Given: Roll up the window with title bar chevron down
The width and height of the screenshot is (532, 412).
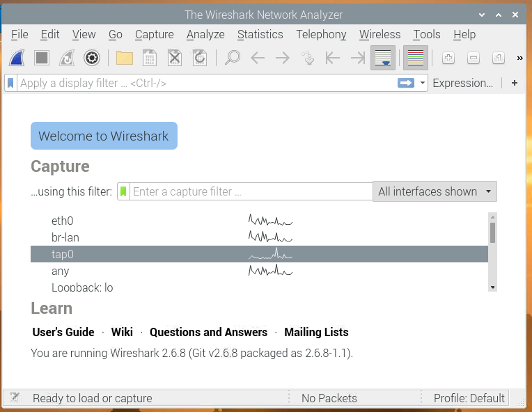Looking at the screenshot, I should [482, 15].
